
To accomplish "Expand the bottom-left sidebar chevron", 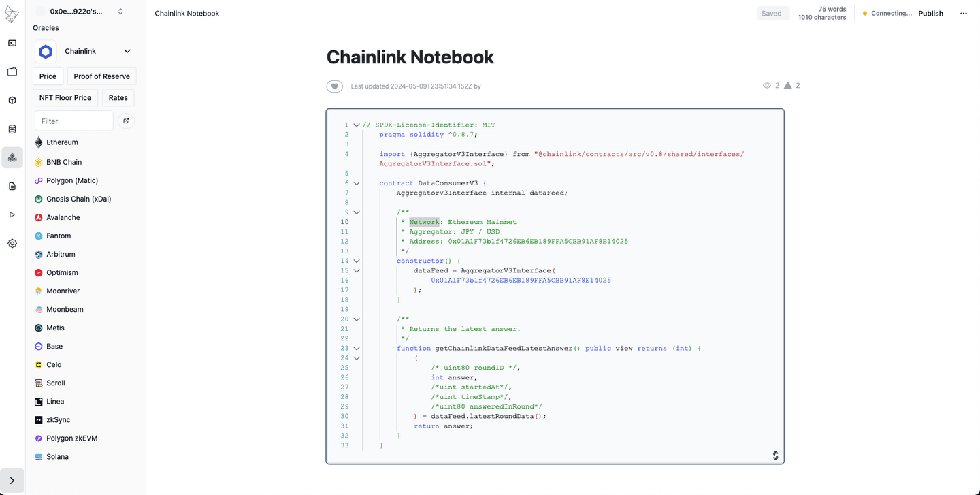I will click(12, 481).
